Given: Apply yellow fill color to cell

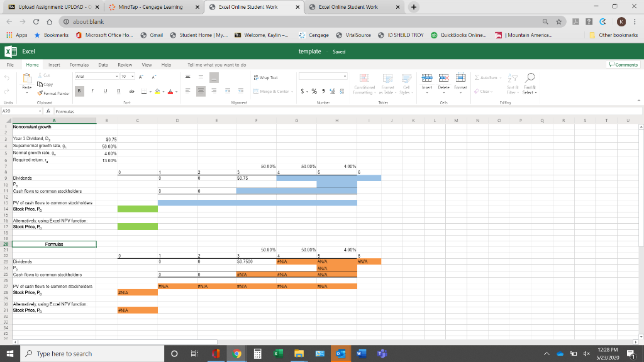Looking at the screenshot, I should pyautogui.click(x=157, y=91).
